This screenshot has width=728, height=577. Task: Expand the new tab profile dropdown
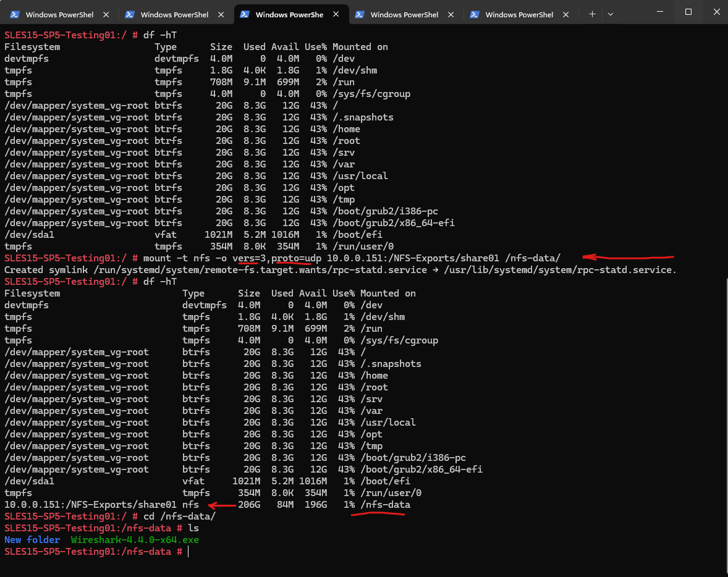tap(611, 14)
